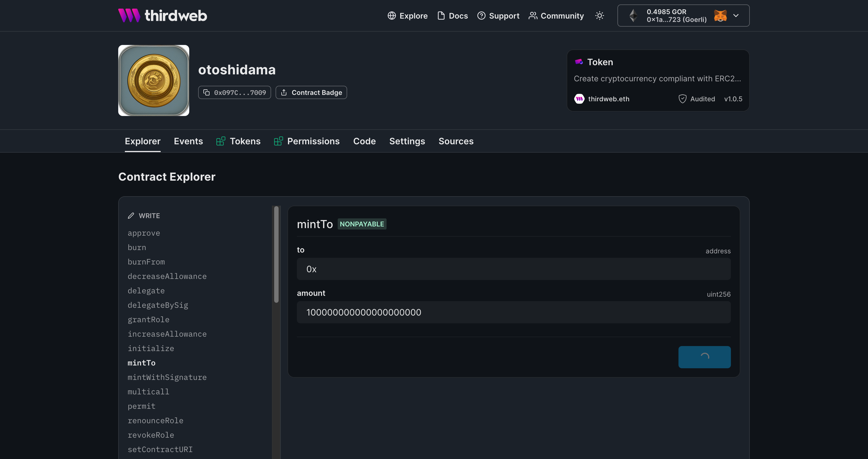Click the 'to' address input field
Viewport: 868px width, 459px height.
[514, 269]
